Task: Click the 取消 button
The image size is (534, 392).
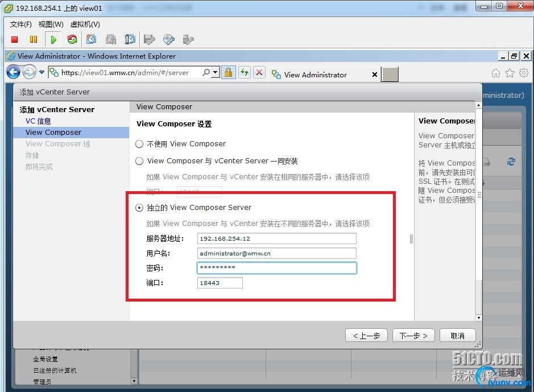Action: point(457,336)
